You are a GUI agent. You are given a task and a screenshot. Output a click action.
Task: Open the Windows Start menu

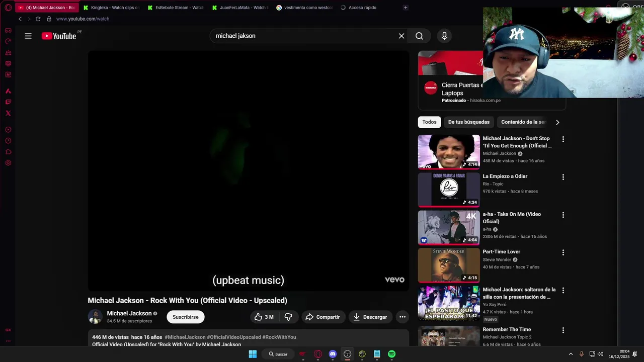pos(253,354)
